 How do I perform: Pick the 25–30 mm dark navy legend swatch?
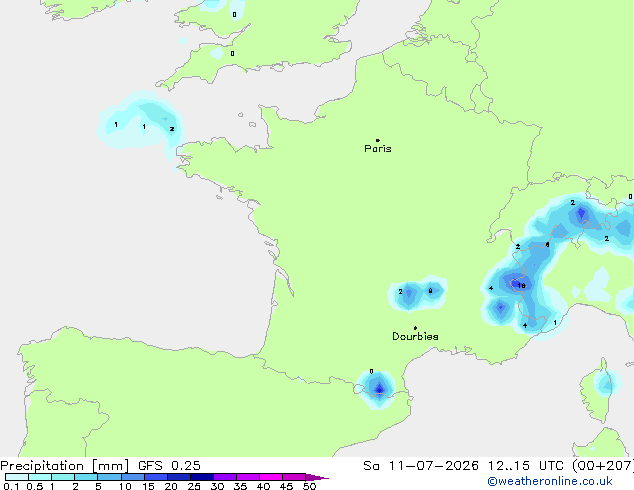(x=202, y=477)
